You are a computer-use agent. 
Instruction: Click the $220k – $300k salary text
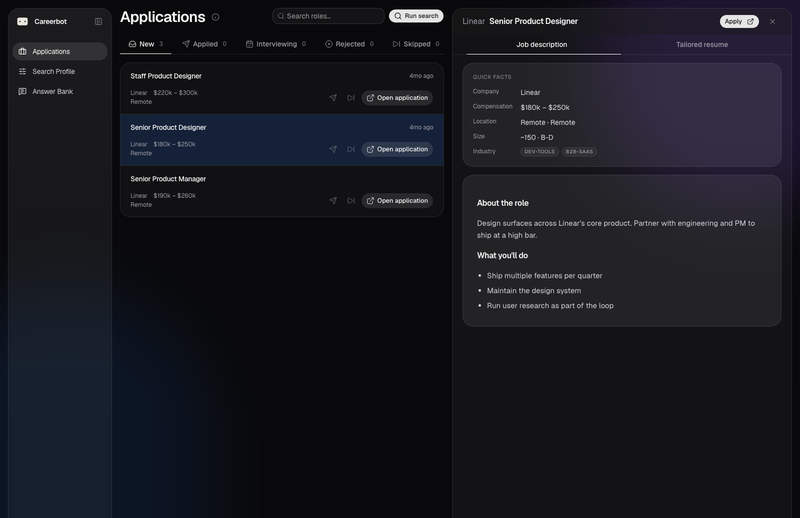click(176, 93)
